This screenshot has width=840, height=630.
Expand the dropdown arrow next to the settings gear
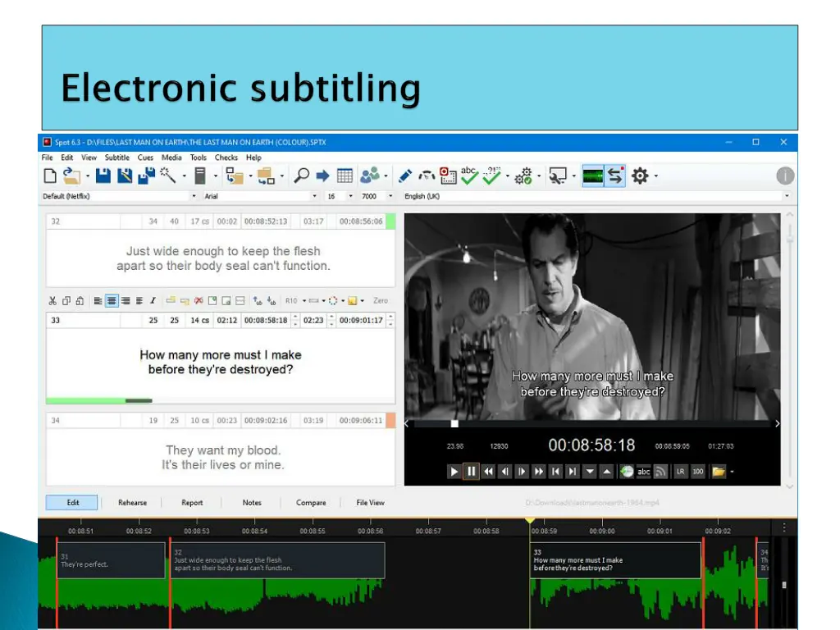(x=656, y=176)
